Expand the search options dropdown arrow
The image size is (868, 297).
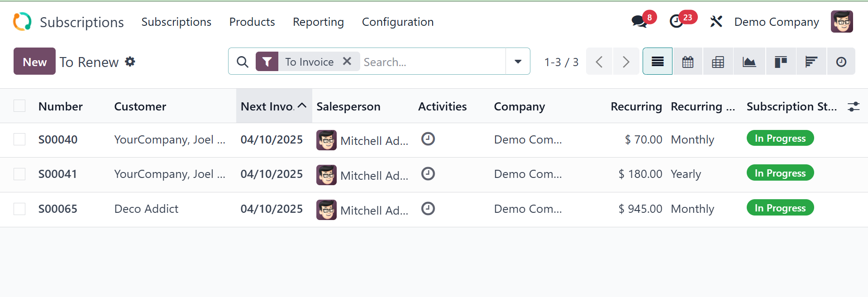click(x=518, y=62)
